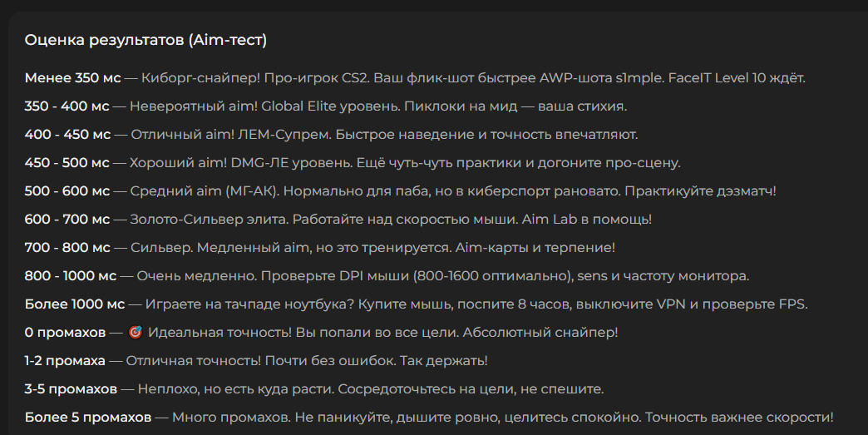Click the 3-5 промахов label
This screenshot has height=435, width=868.
71,389
